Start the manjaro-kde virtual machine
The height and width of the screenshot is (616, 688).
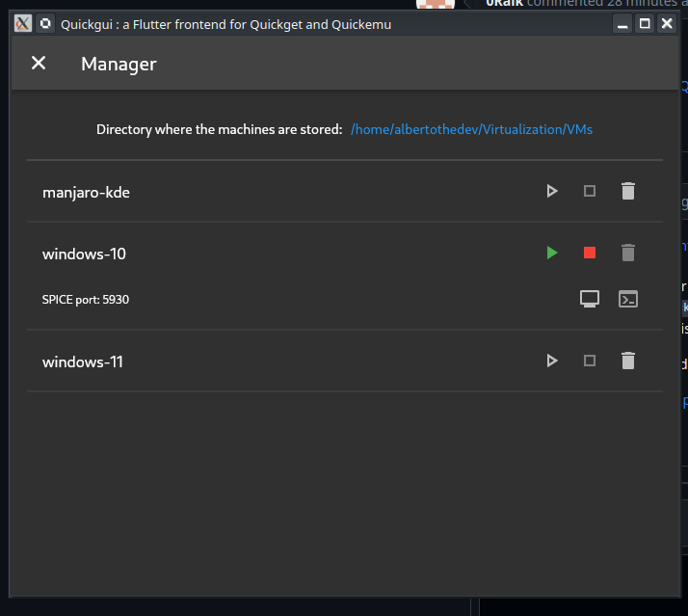[x=552, y=191]
